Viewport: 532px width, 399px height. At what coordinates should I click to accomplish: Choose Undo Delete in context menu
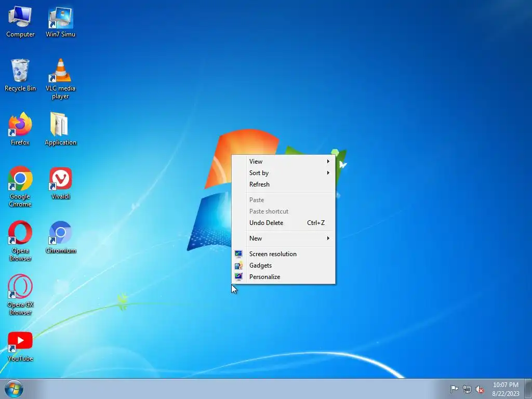283,223
